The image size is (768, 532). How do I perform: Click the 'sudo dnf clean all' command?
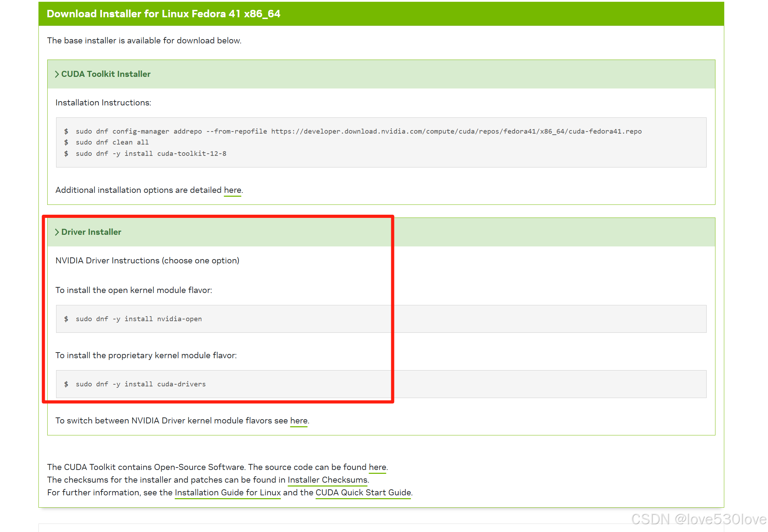[112, 142]
